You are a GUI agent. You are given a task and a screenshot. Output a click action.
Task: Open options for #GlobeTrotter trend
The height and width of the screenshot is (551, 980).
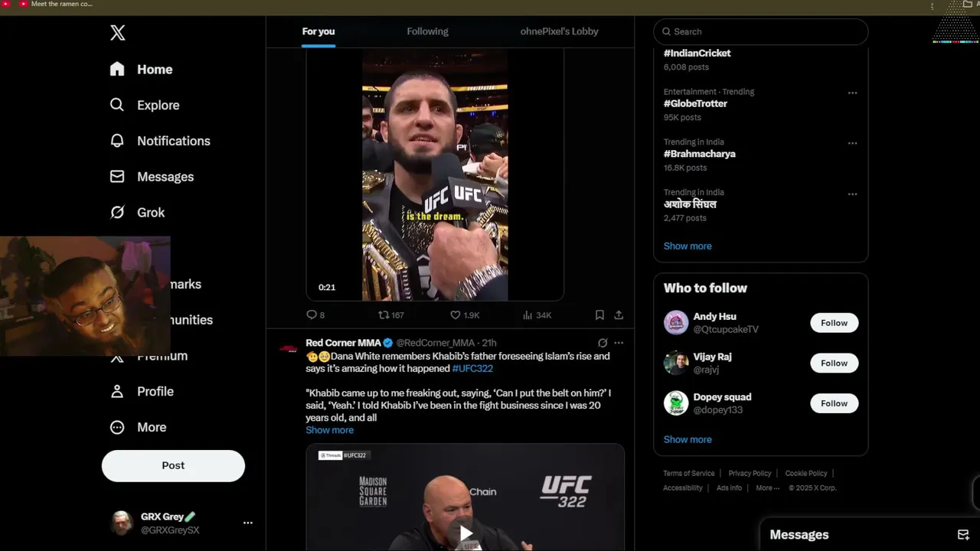pyautogui.click(x=852, y=93)
